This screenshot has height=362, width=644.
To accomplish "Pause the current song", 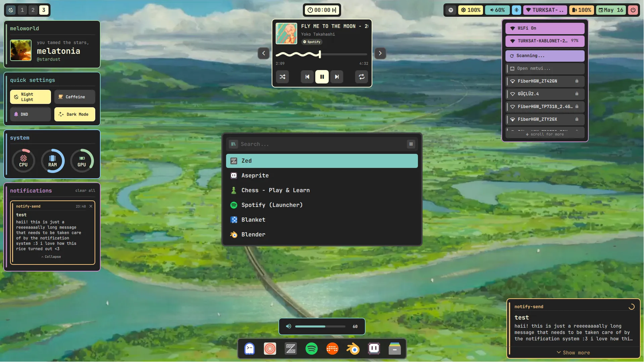I will (322, 77).
